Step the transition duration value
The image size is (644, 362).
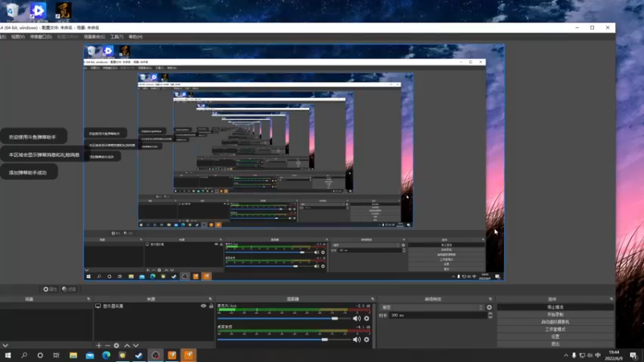click(490, 315)
